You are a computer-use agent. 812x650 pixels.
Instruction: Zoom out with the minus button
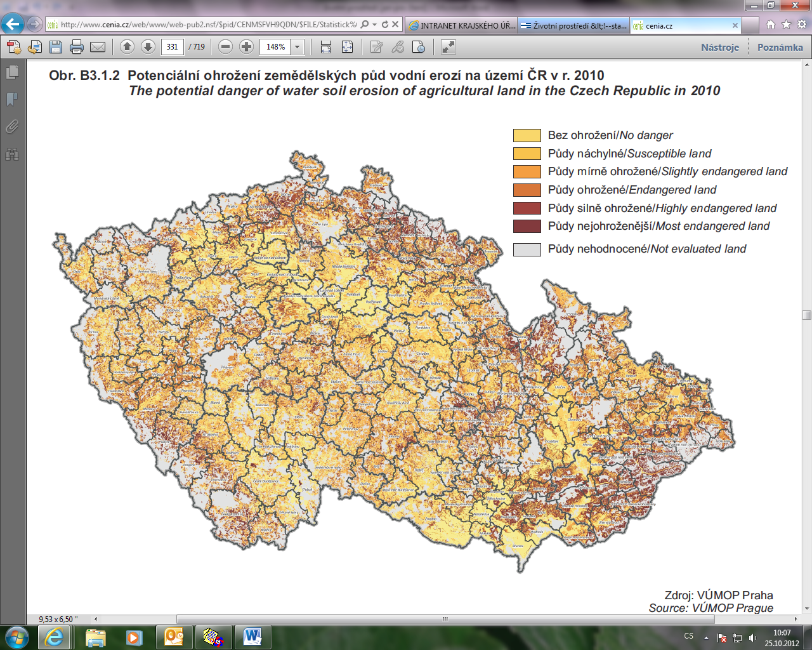226,47
